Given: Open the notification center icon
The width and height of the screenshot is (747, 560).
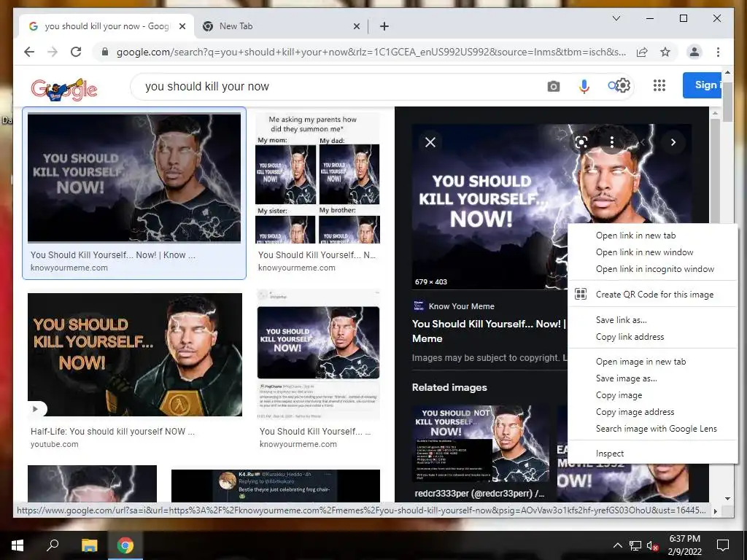Looking at the screenshot, I should [x=723, y=545].
